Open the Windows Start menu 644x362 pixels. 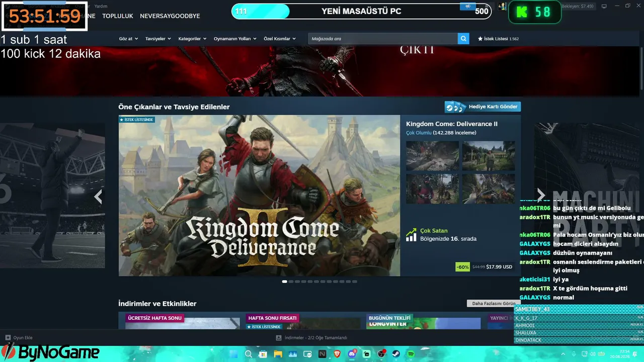coord(233,354)
